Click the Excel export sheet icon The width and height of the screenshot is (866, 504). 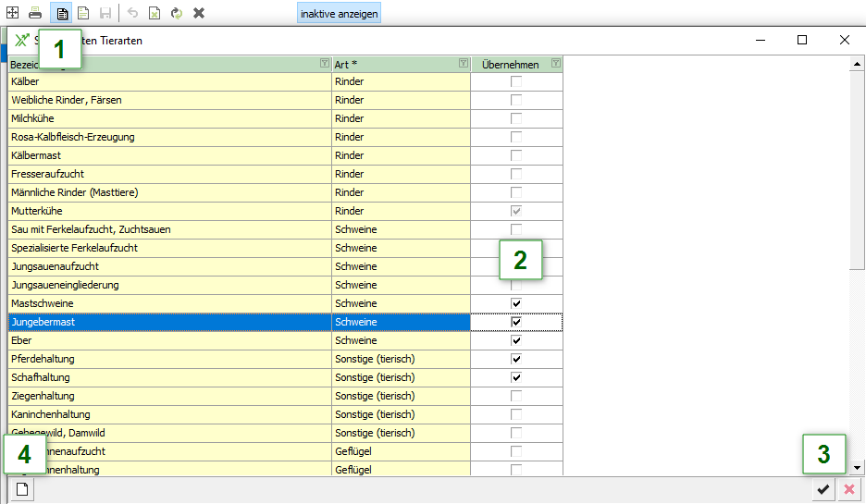[155, 13]
